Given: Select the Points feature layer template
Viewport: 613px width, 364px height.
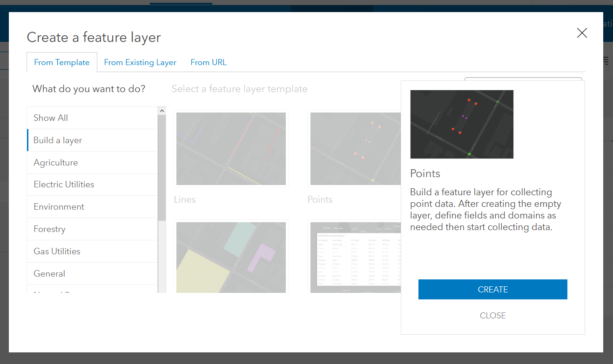Looking at the screenshot, I should click(x=355, y=149).
